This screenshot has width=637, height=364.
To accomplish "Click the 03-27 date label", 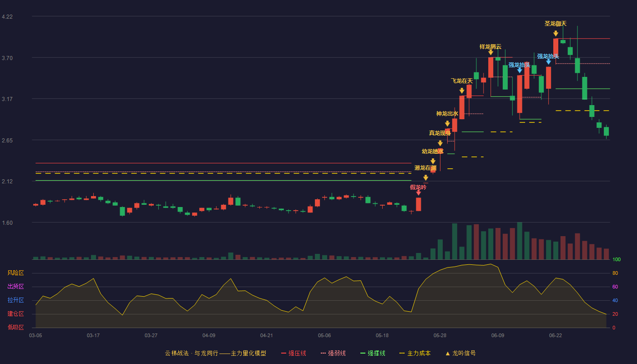I will [x=151, y=335].
